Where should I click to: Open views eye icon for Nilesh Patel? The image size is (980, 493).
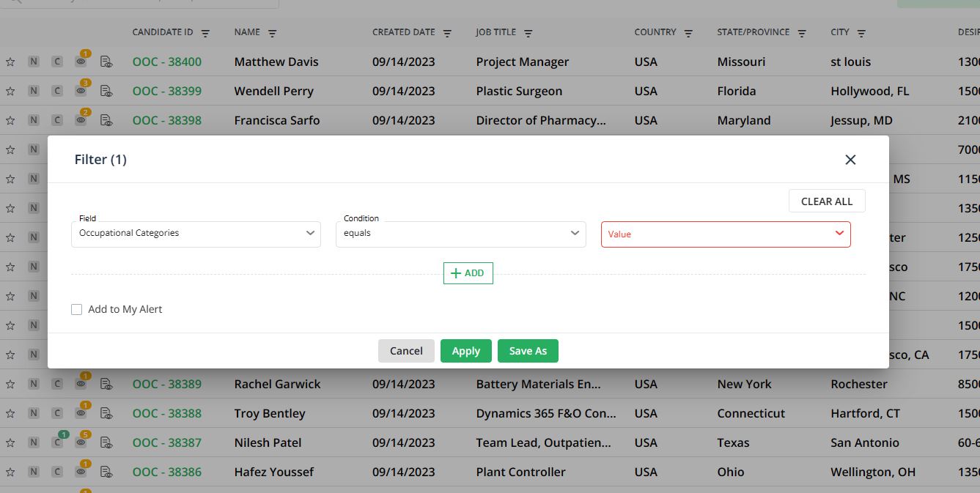(x=81, y=443)
